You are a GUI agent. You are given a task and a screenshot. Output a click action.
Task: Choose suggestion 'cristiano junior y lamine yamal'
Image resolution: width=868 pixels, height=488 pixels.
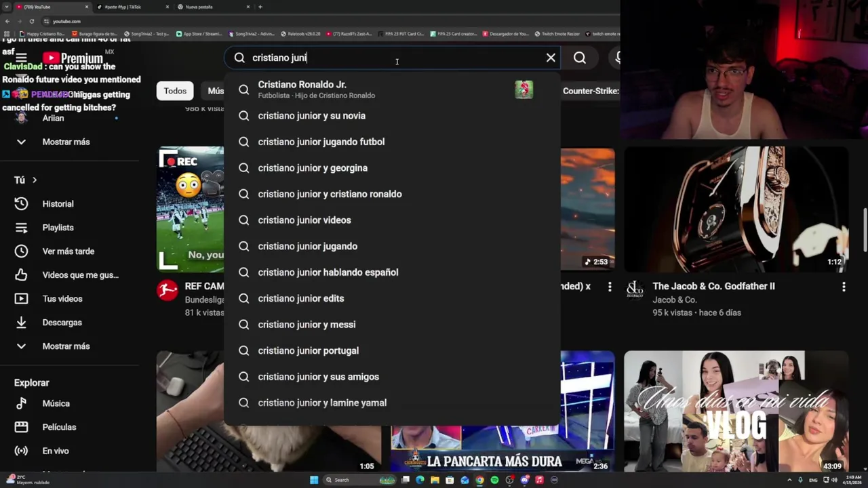[392, 403]
